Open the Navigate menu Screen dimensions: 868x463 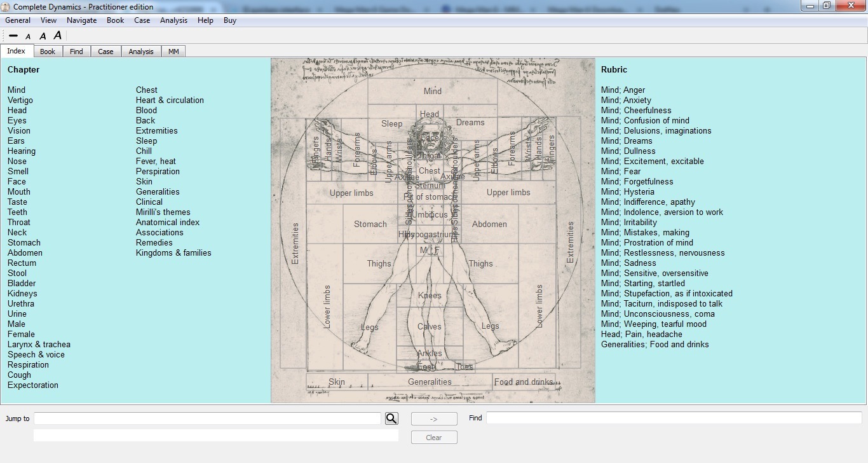click(x=82, y=20)
